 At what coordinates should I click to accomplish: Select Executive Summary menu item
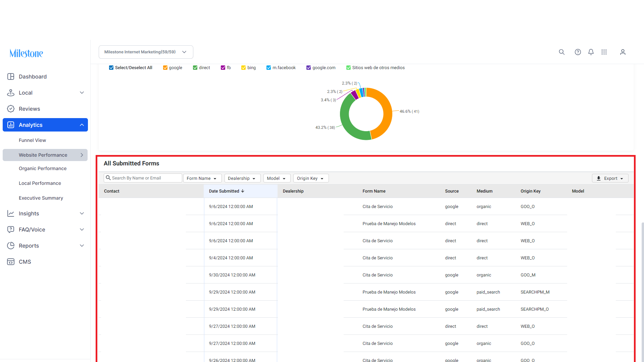41,198
